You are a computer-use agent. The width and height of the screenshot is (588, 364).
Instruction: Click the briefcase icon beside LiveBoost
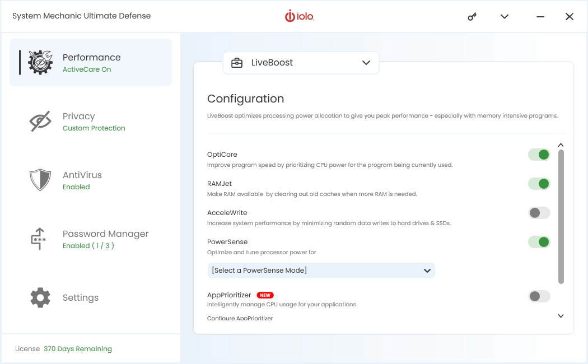237,63
